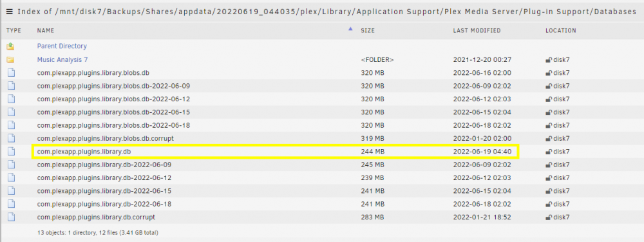Sort by the Type column header

(14, 31)
